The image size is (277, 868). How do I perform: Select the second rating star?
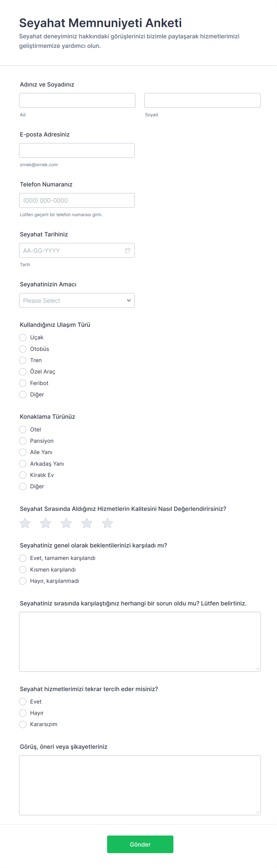point(46,523)
